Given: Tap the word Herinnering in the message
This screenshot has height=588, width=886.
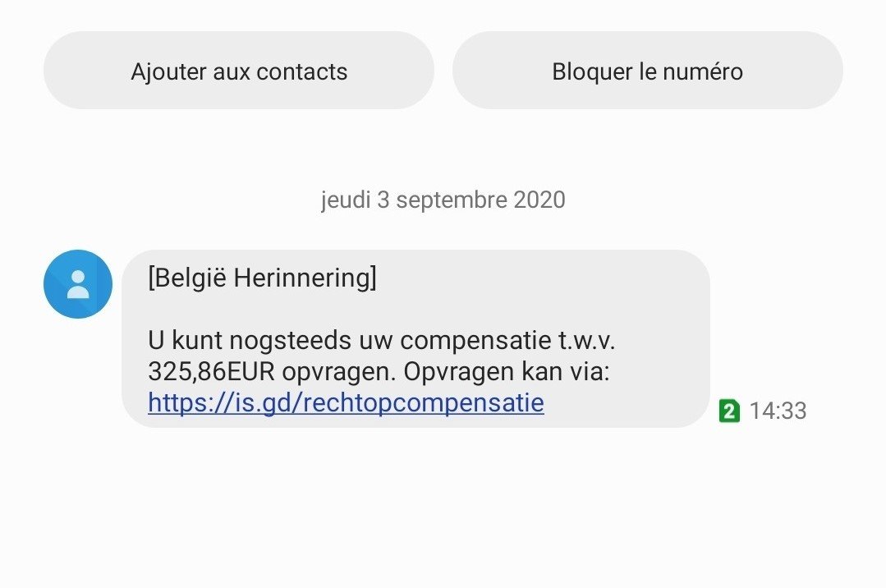Looking at the screenshot, I should point(305,278).
